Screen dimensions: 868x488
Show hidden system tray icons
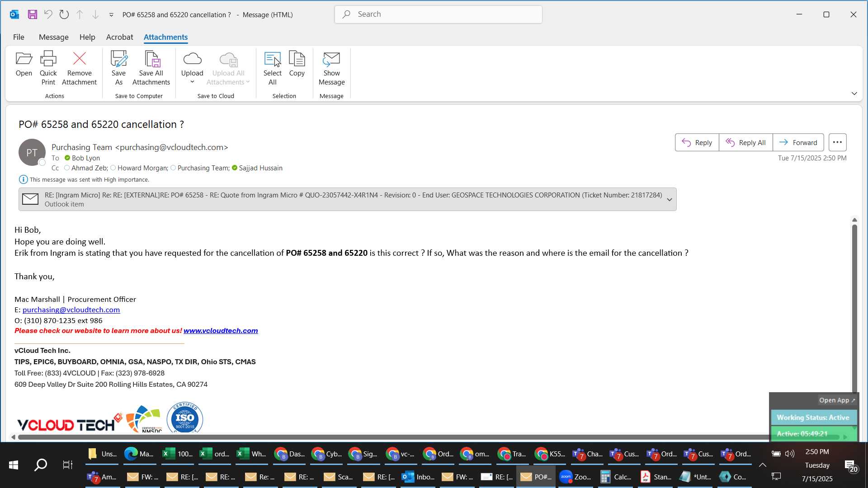762,465
